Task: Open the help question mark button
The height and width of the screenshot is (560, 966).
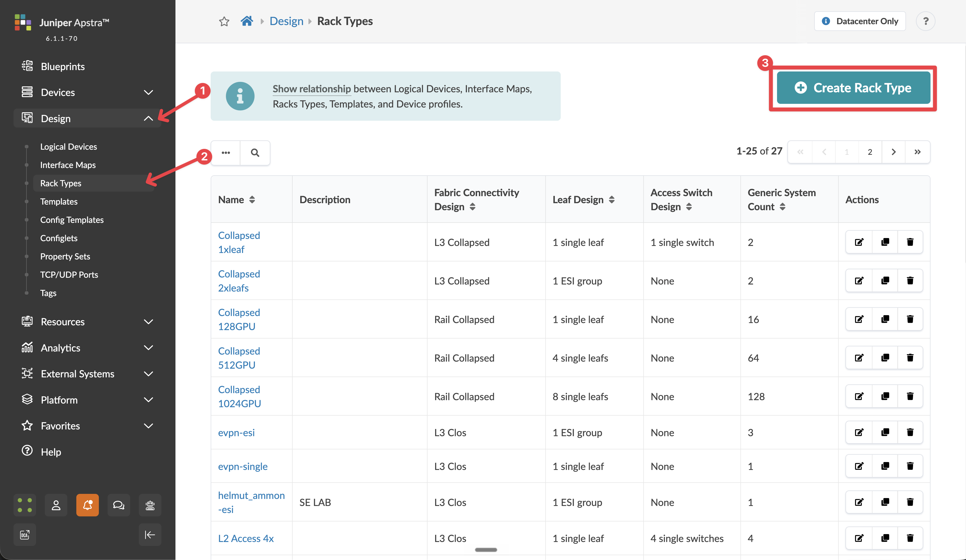Action: coord(925,21)
